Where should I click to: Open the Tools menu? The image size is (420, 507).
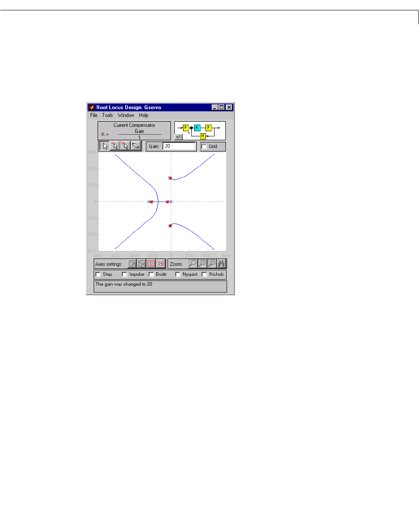[x=107, y=115]
